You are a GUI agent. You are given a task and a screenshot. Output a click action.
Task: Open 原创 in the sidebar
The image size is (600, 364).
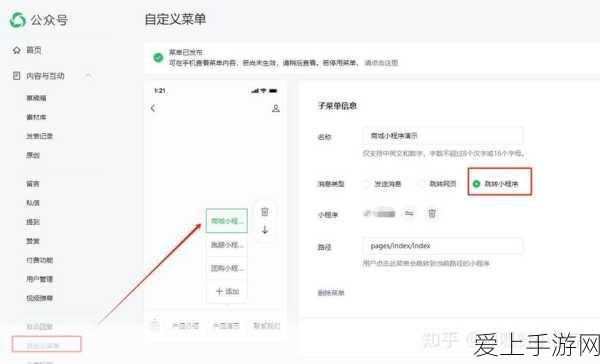[x=33, y=155]
